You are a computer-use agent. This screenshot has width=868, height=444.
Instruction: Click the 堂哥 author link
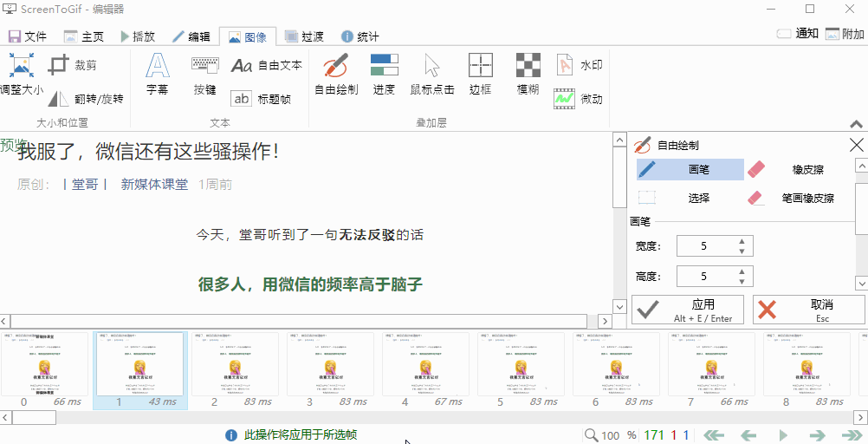point(85,185)
